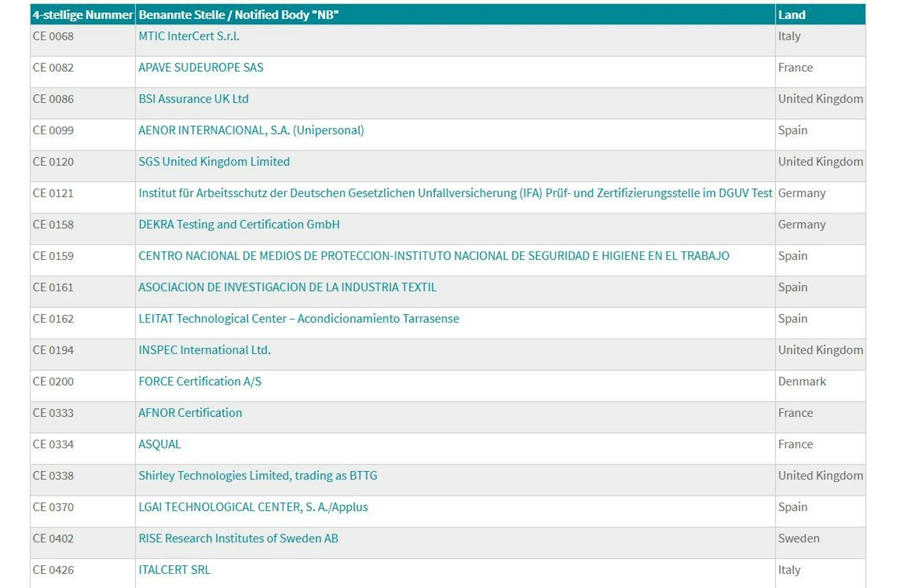Open RISE Research Institutes of Sweden AB

tap(238, 539)
